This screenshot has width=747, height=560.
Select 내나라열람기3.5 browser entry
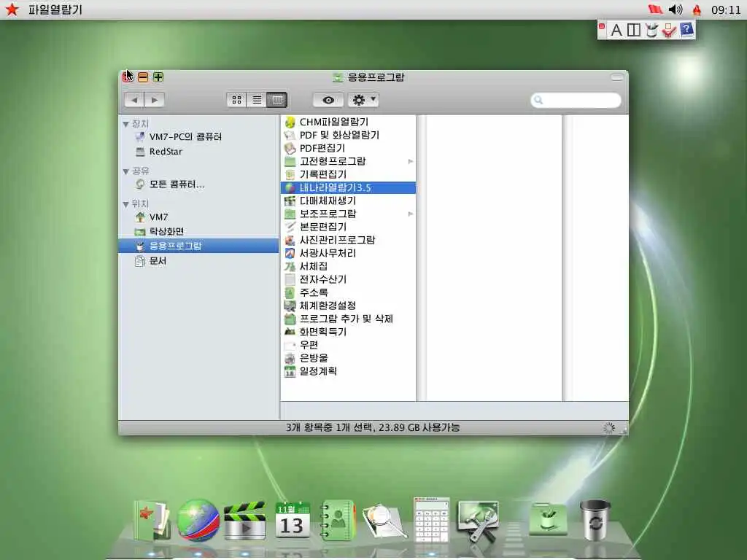[348, 187]
